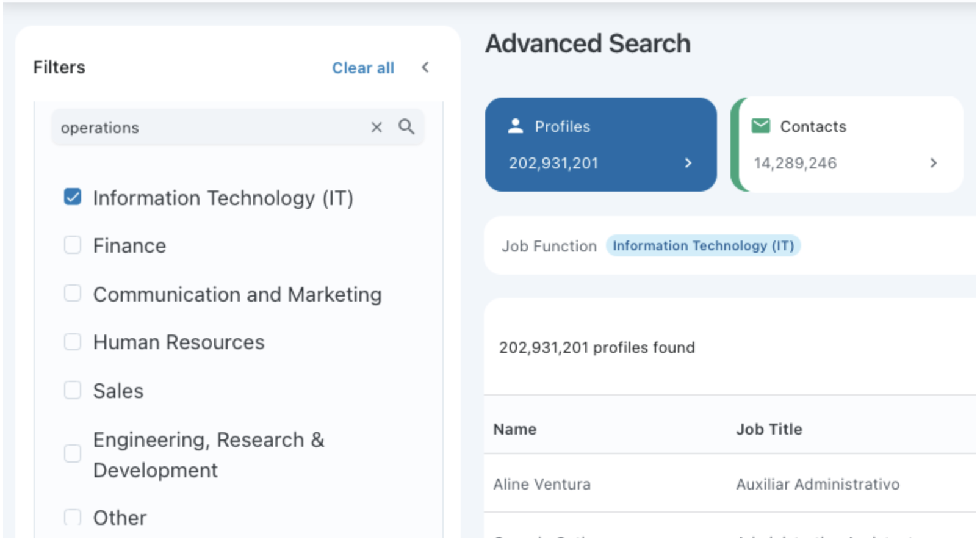This screenshot has width=980, height=542.
Task: Select the Human Resources checkbox
Action: [73, 341]
